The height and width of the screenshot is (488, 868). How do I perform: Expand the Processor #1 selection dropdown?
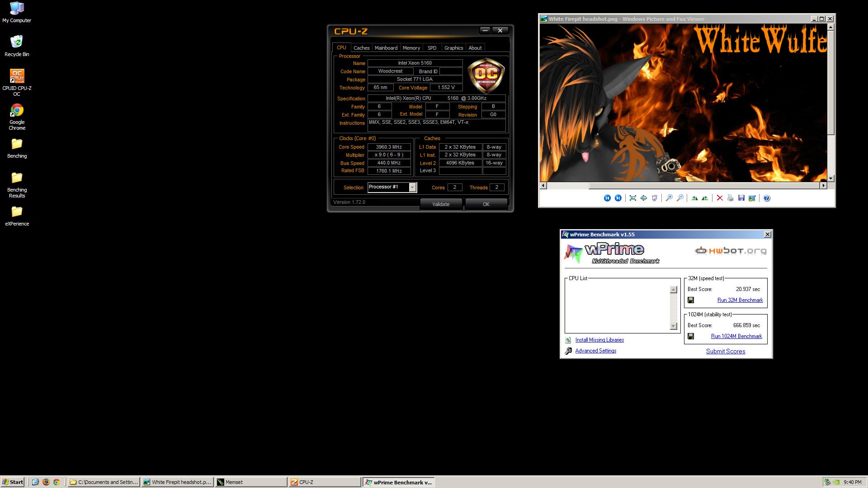click(412, 188)
